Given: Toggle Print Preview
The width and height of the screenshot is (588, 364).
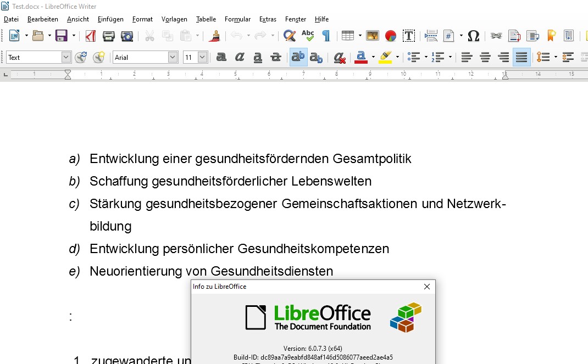Looking at the screenshot, I should 127,36.
